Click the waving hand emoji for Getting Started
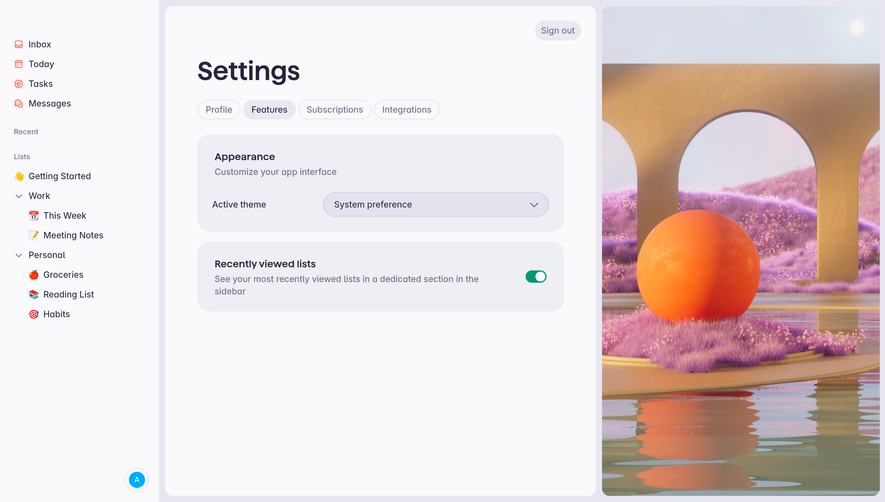 pos(19,176)
